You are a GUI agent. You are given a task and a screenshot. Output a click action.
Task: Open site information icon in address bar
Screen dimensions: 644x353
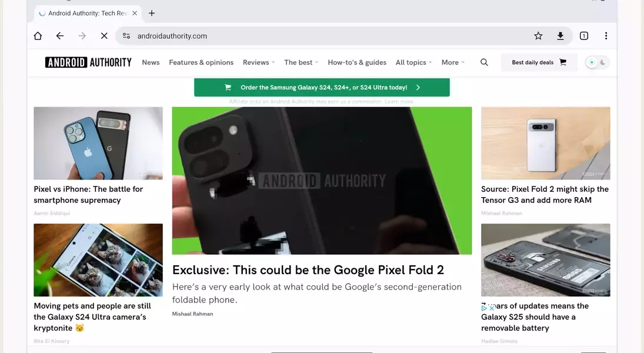pyautogui.click(x=126, y=36)
